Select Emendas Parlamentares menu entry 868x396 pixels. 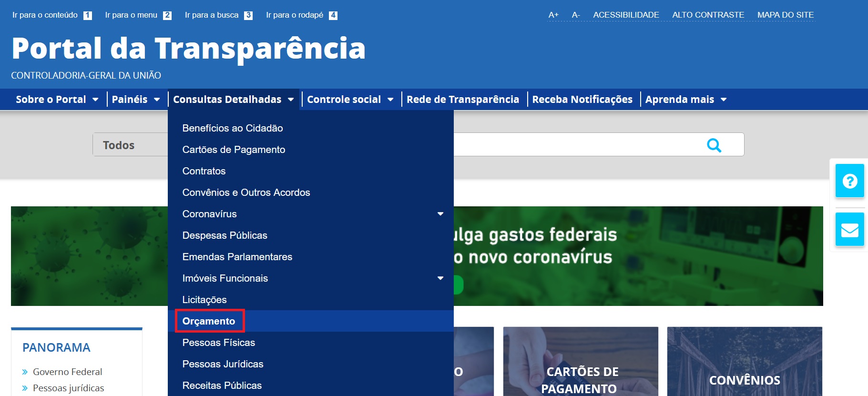(311, 257)
